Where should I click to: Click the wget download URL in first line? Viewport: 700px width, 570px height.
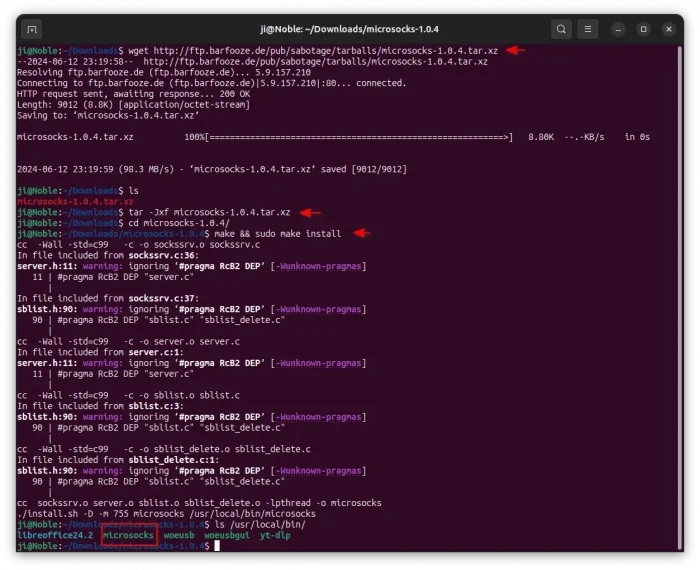[323, 49]
